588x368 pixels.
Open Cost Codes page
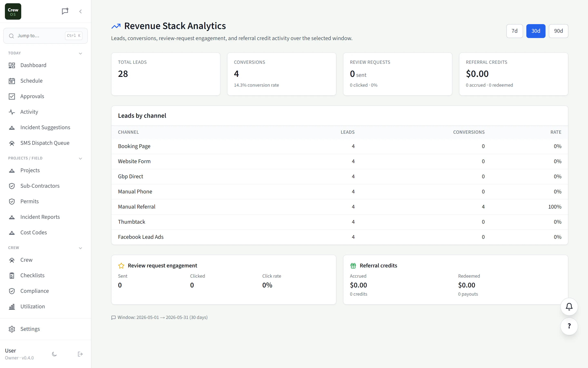(x=46, y=233)
